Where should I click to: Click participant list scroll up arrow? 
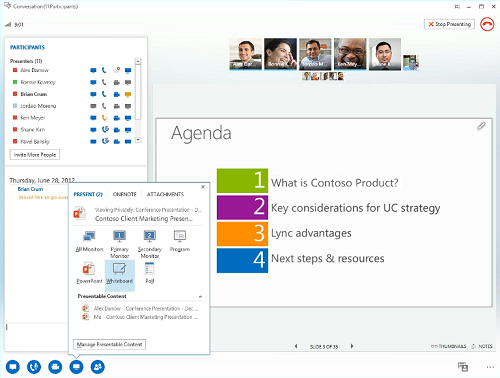coord(138,61)
